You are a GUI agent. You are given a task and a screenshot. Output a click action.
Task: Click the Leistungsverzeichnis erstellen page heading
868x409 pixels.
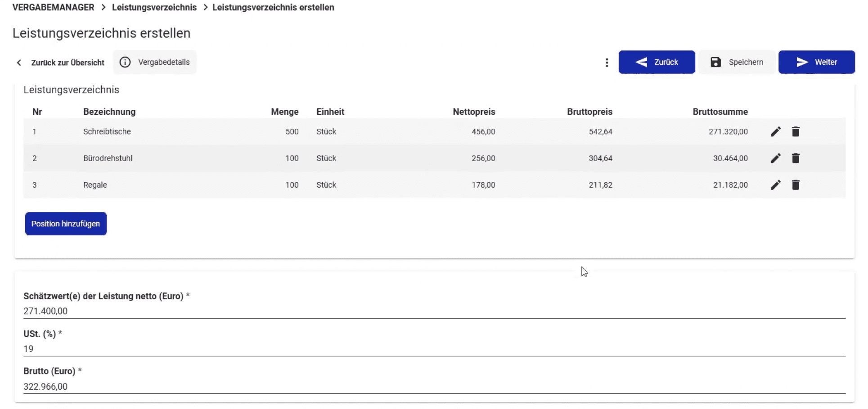click(101, 33)
